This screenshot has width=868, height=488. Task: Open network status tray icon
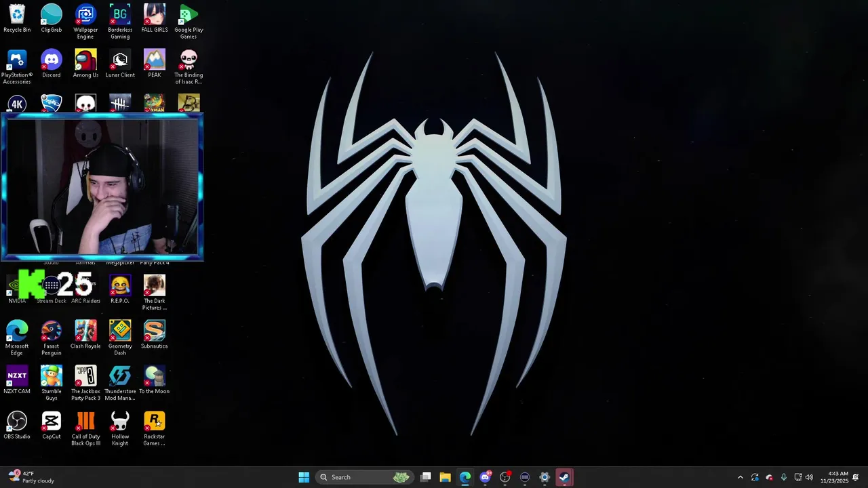pos(798,477)
